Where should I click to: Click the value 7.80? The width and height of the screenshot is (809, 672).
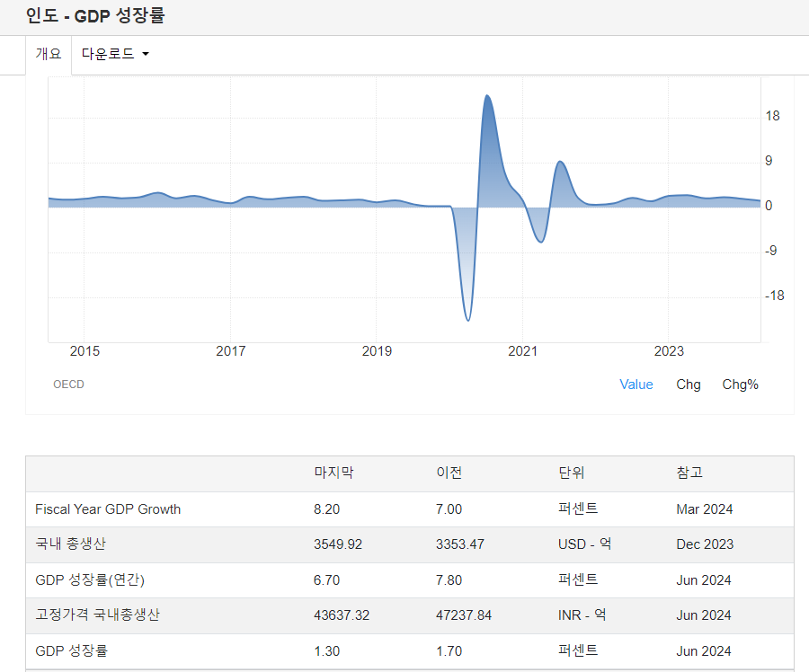(x=449, y=579)
